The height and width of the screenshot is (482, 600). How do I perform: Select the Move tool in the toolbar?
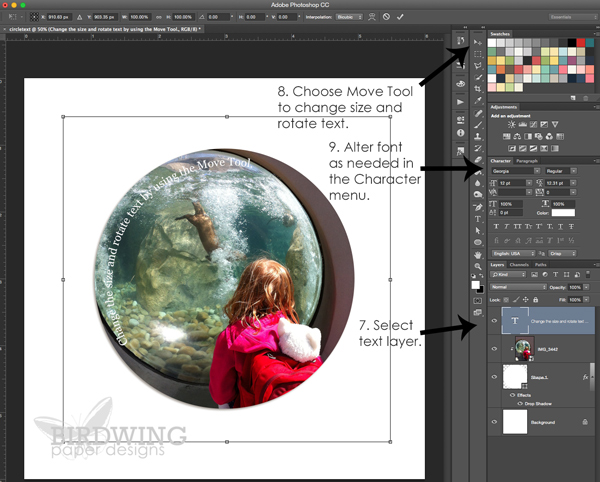coord(476,40)
